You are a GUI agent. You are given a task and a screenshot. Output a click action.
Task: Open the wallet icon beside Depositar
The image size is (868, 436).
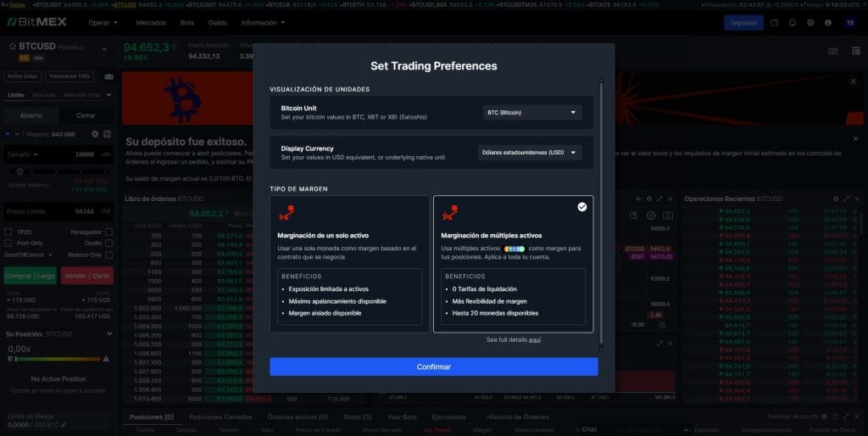(x=775, y=23)
